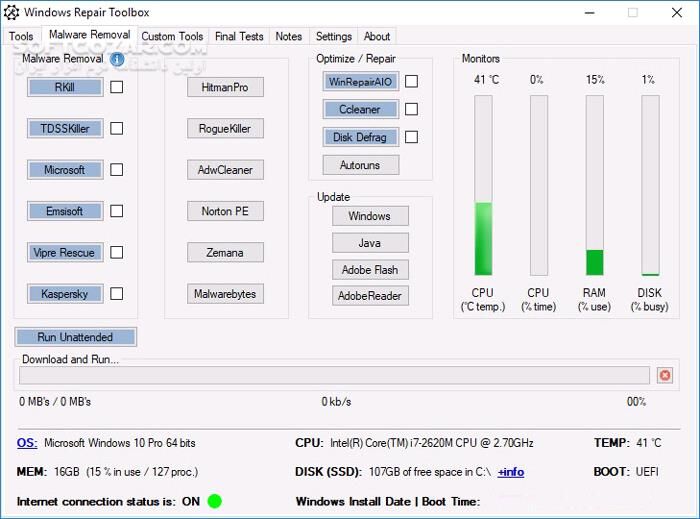Start AdwCleaner download
The image size is (700, 519).
click(225, 170)
